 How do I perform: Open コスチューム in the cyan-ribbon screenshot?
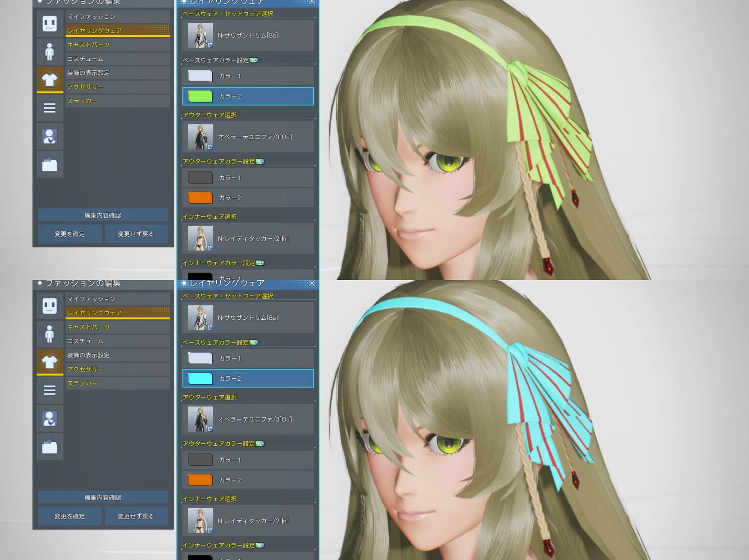pos(118,341)
